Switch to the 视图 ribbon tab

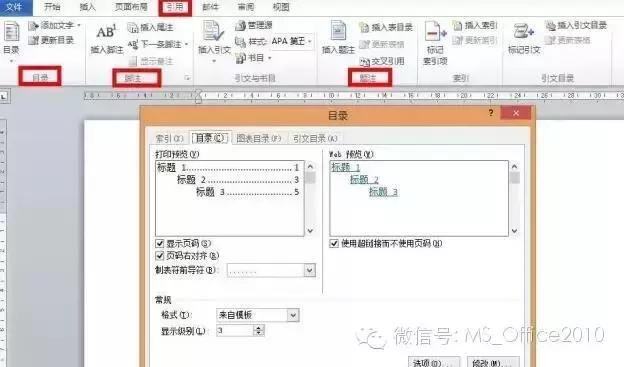point(281,7)
